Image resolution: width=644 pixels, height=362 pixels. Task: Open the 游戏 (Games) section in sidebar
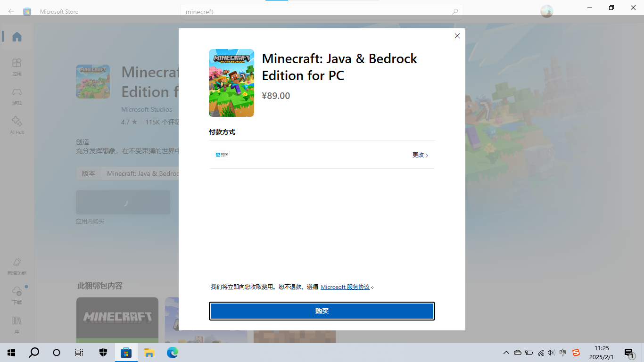tap(17, 97)
